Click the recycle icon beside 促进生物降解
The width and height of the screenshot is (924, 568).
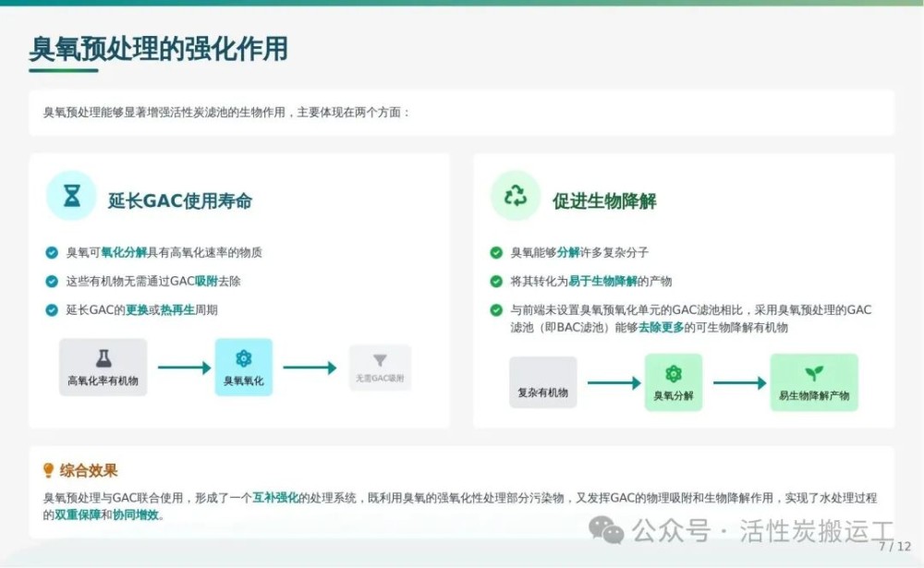tap(515, 196)
